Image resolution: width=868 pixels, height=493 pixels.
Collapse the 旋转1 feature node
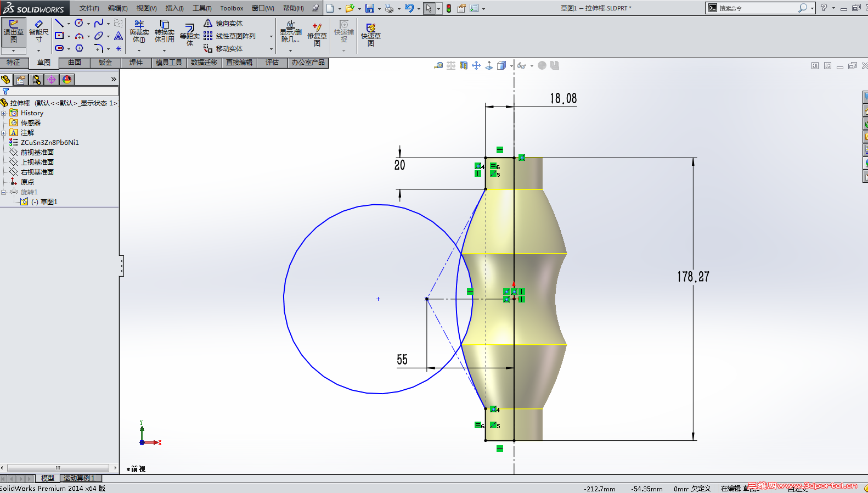pyautogui.click(x=4, y=192)
